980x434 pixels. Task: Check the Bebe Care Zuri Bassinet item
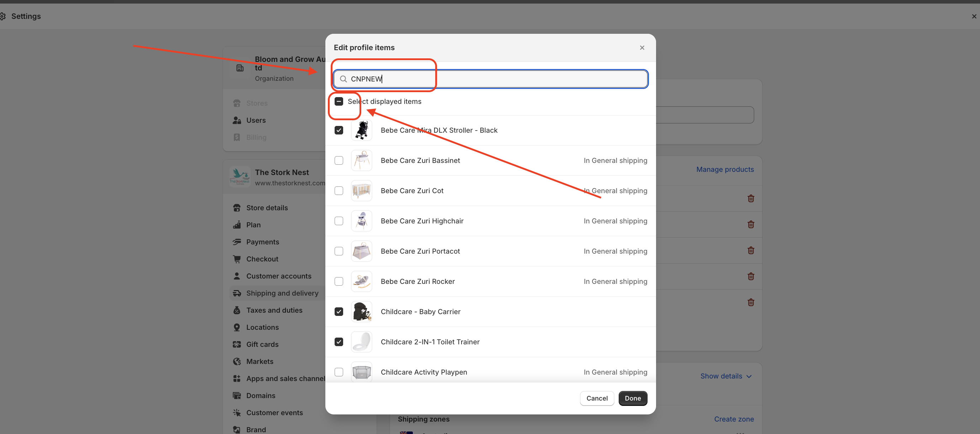339,160
